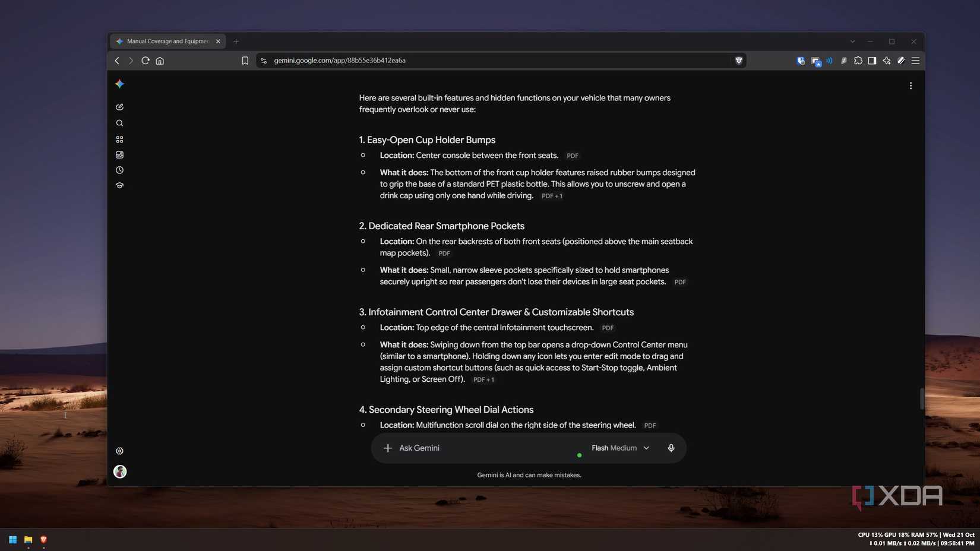Click the page vertical scrollbar thumb
The height and width of the screenshot is (551, 980).
point(921,398)
